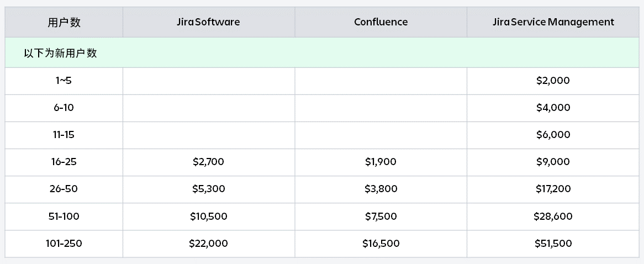Click the 用户数 header cell
Viewport: 644px width, 264px height.
click(x=64, y=22)
